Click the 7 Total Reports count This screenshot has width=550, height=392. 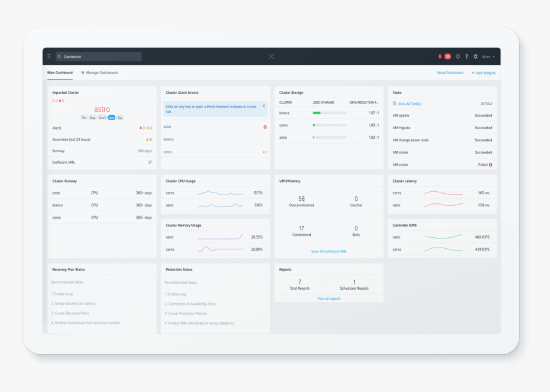coord(299,281)
